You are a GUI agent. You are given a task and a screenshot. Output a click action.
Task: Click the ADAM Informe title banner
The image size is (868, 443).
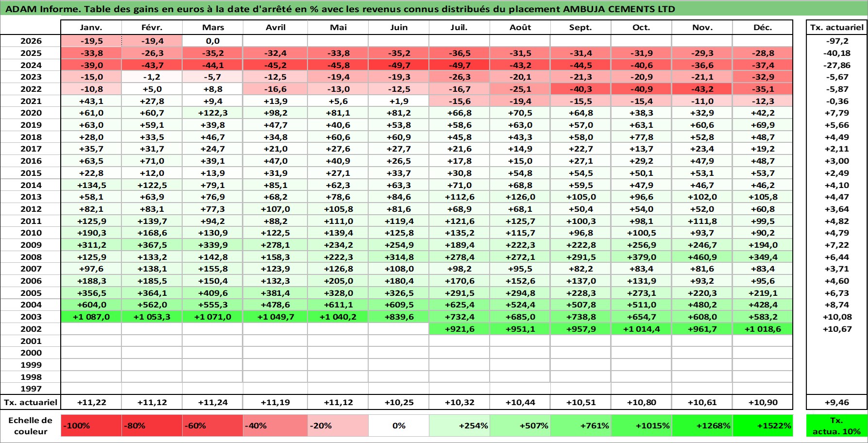point(434,9)
